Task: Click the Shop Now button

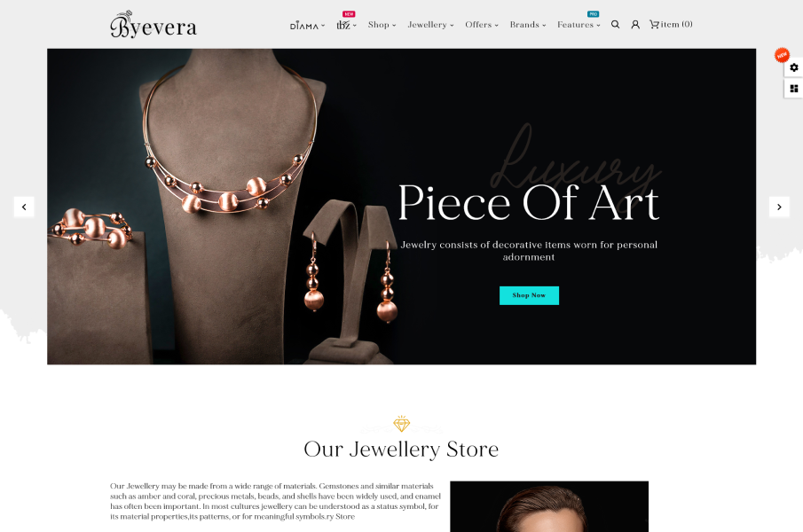Action: click(x=529, y=295)
